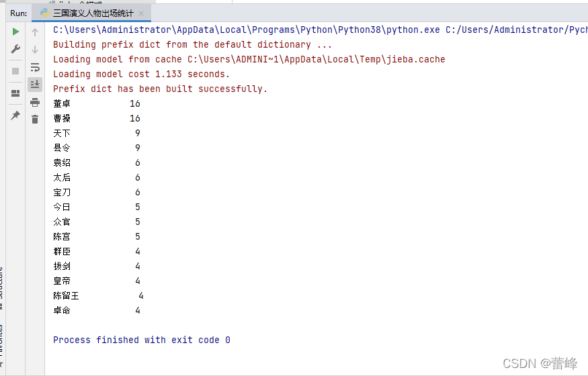
Task: Click the 太后 output row
Action: coord(97,177)
